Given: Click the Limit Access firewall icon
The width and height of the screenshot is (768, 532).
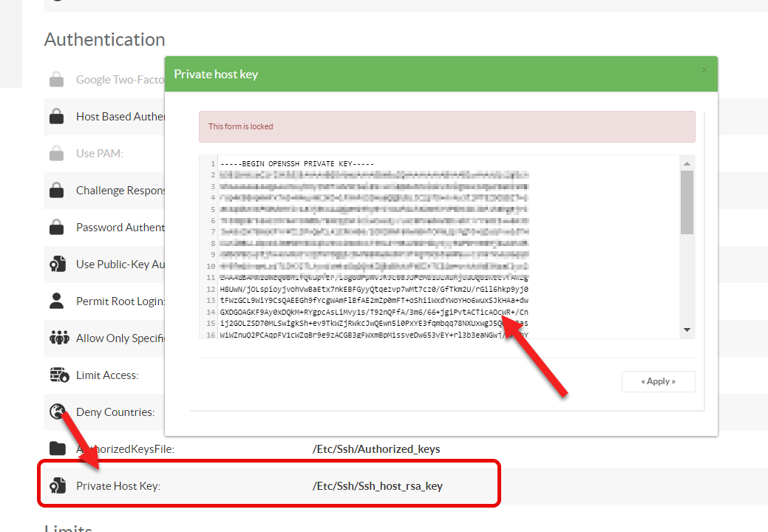Looking at the screenshot, I should [58, 375].
